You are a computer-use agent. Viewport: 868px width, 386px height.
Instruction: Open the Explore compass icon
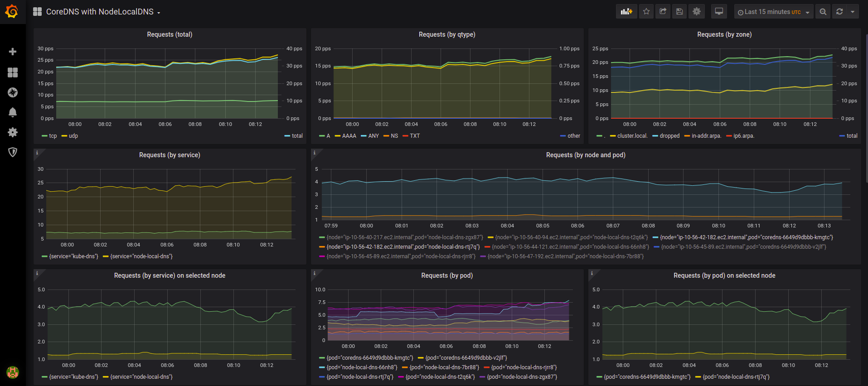tap(13, 92)
